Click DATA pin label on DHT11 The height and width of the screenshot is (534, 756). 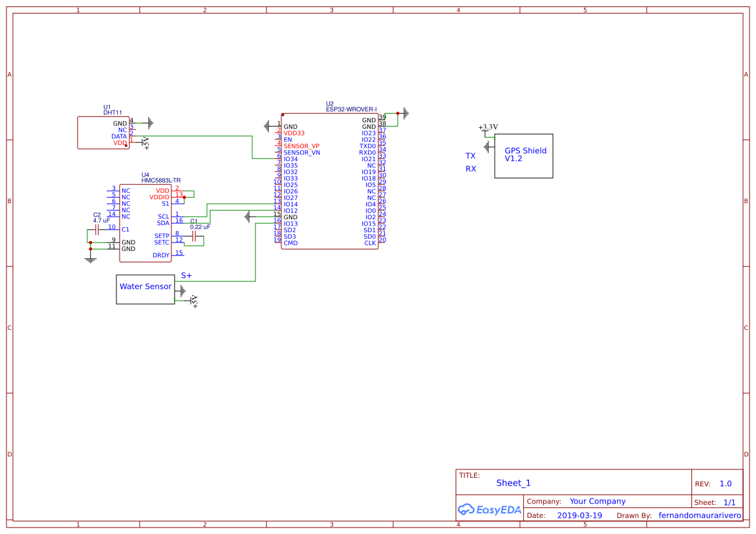point(119,137)
